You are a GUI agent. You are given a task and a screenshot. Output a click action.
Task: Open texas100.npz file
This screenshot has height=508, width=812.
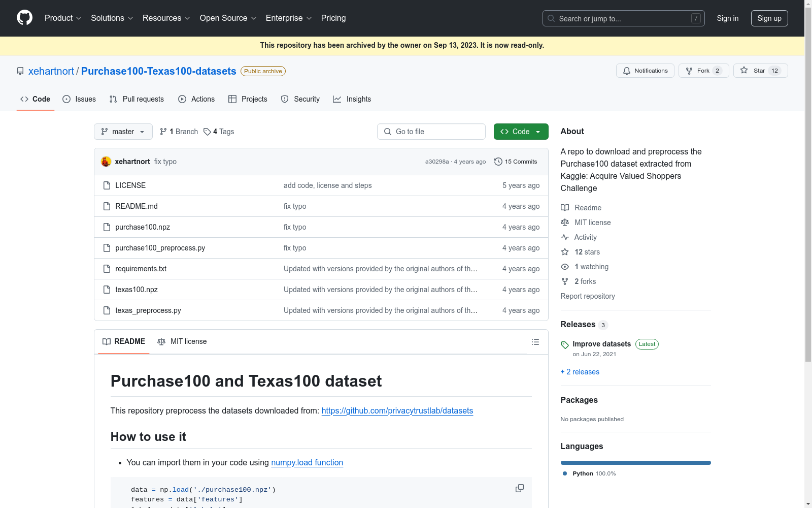click(x=137, y=290)
